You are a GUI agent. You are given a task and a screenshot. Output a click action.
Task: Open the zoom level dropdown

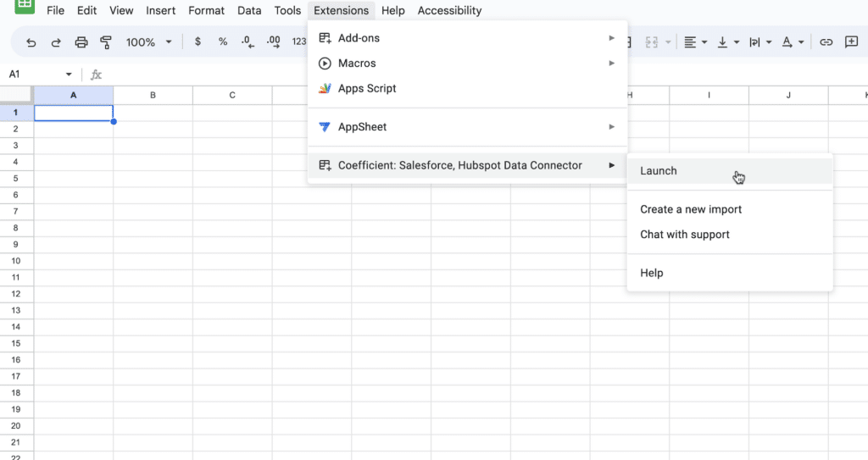click(169, 42)
